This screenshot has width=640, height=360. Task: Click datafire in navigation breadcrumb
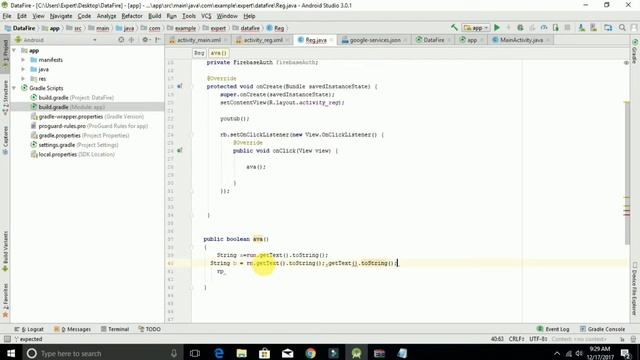[x=247, y=28]
